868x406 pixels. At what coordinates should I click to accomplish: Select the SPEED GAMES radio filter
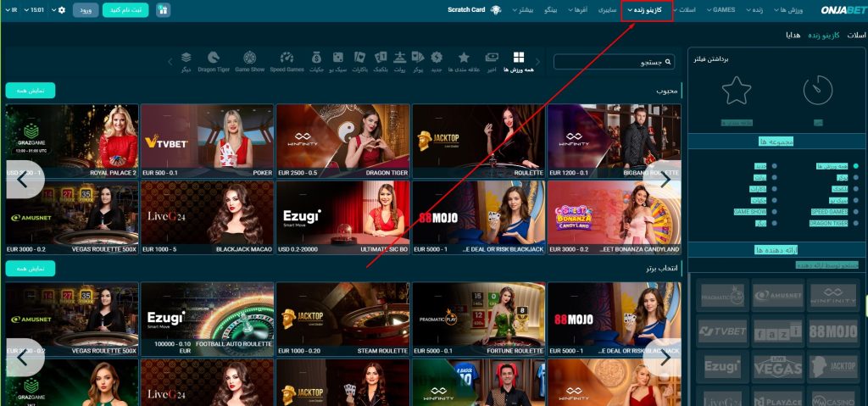point(856,212)
